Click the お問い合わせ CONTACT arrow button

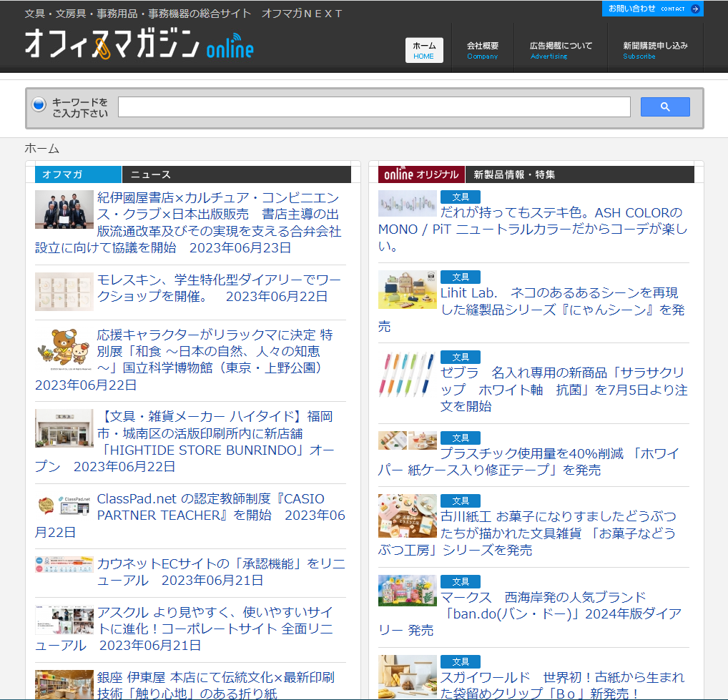tap(652, 9)
